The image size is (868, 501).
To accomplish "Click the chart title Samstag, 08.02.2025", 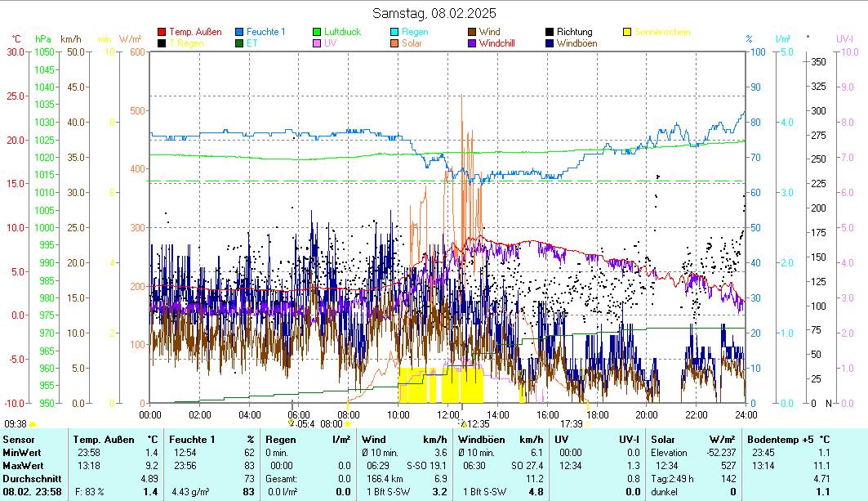I will [x=434, y=13].
